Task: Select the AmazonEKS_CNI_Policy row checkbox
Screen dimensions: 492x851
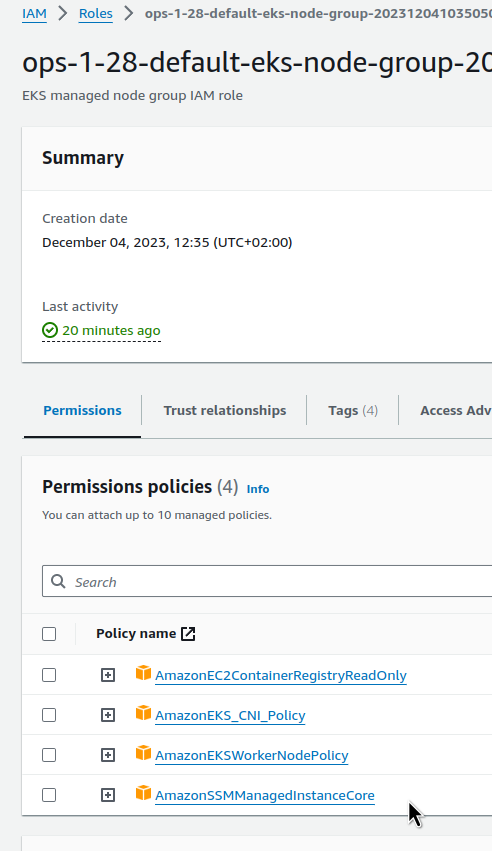Action: pyautogui.click(x=49, y=715)
